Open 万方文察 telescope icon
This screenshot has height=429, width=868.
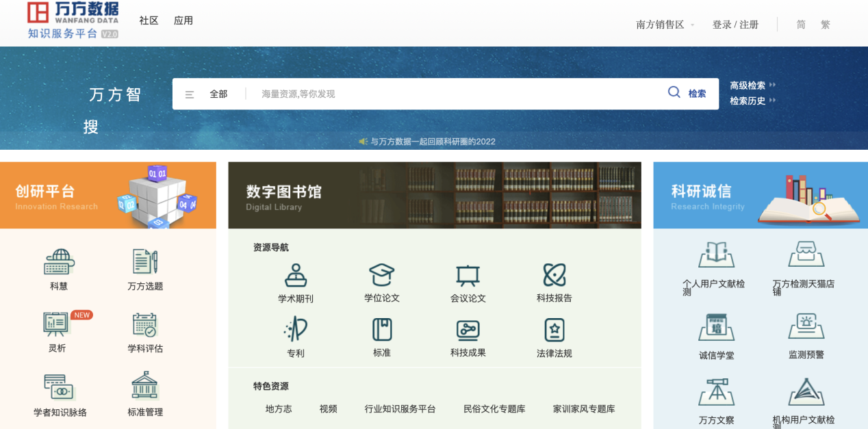716,391
